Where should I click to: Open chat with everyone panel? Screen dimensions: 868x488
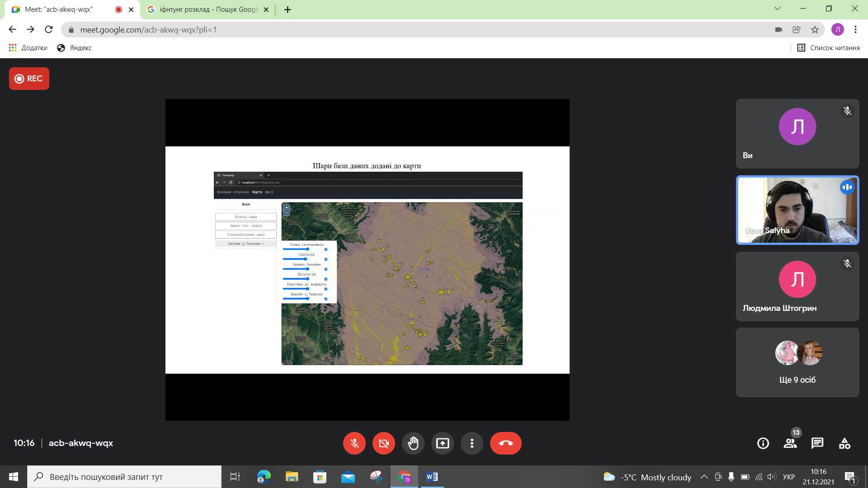click(817, 443)
